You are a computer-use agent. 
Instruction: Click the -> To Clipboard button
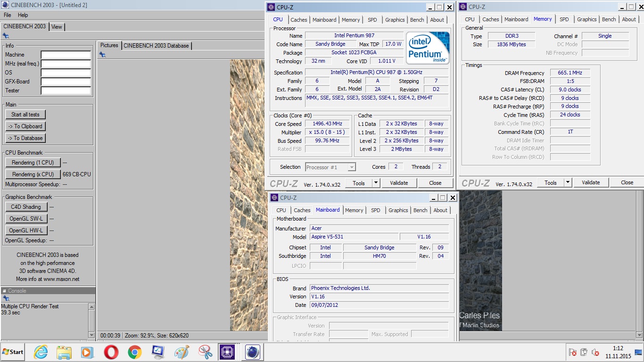pyautogui.click(x=25, y=126)
